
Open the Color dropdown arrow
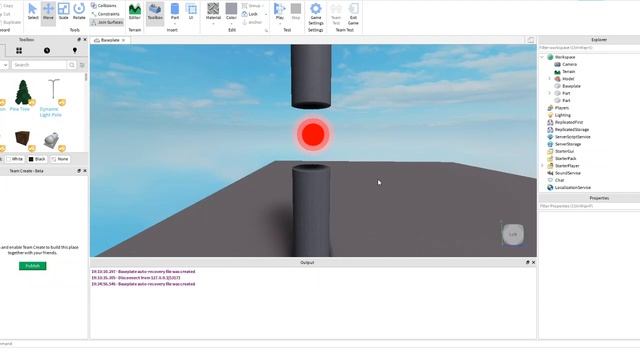[x=231, y=24]
